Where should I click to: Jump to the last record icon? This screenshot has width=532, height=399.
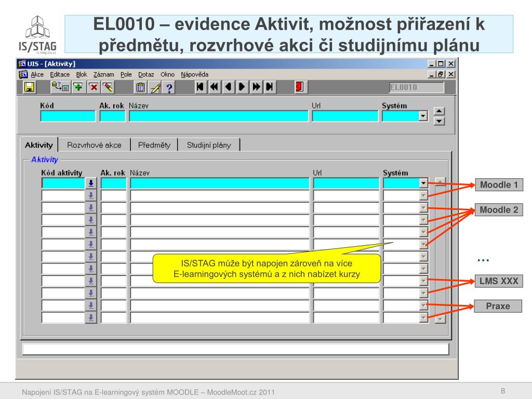270,87
